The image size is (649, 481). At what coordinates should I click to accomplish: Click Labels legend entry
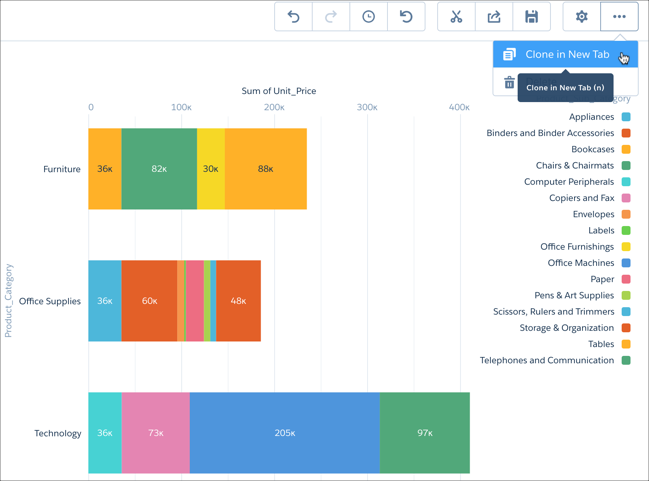(601, 230)
